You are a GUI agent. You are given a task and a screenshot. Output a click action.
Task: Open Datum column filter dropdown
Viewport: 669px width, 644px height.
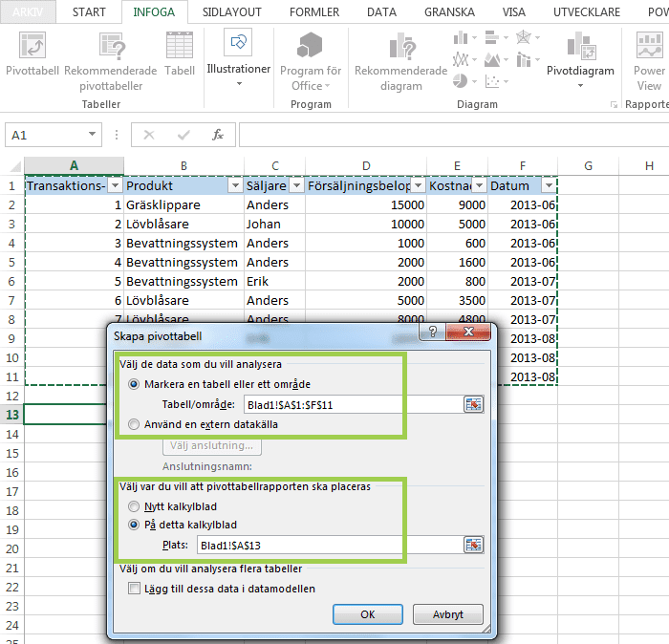549,185
